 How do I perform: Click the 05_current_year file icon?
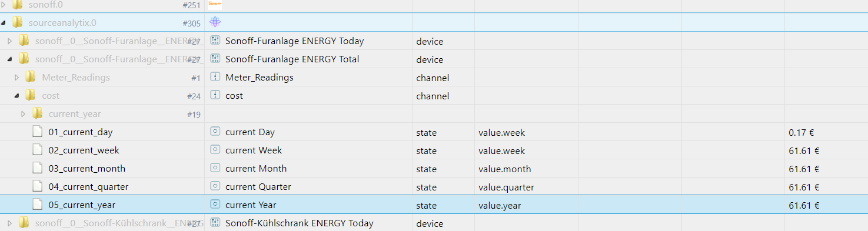(37, 205)
